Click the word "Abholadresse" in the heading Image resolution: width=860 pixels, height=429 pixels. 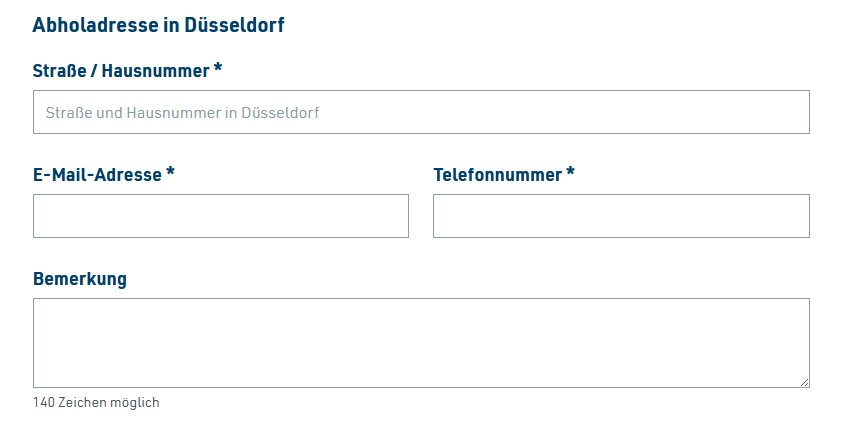point(95,25)
